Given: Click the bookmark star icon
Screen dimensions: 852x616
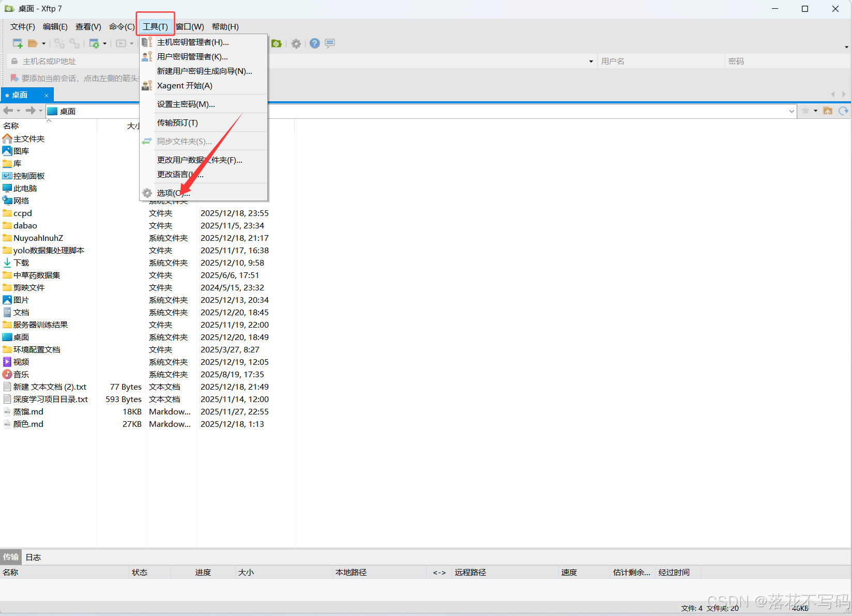Looking at the screenshot, I should coord(805,111).
